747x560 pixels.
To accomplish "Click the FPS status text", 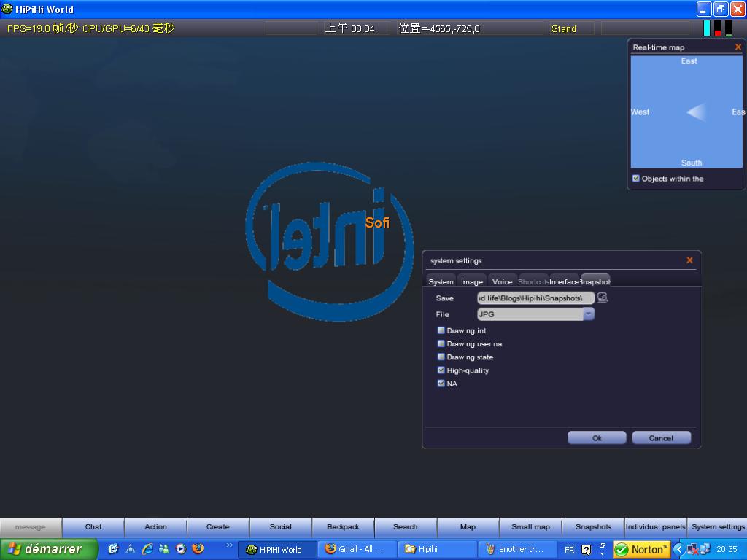I will pos(90,28).
